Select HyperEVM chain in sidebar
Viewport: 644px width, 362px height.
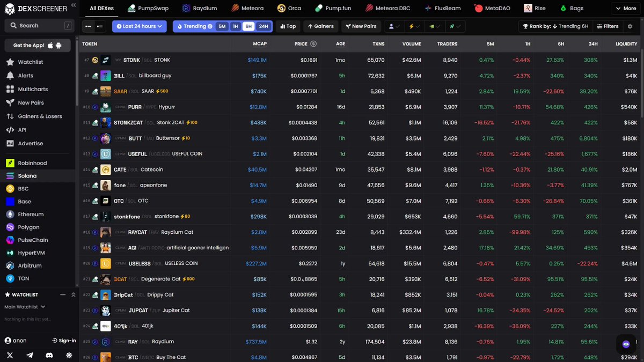39,253
